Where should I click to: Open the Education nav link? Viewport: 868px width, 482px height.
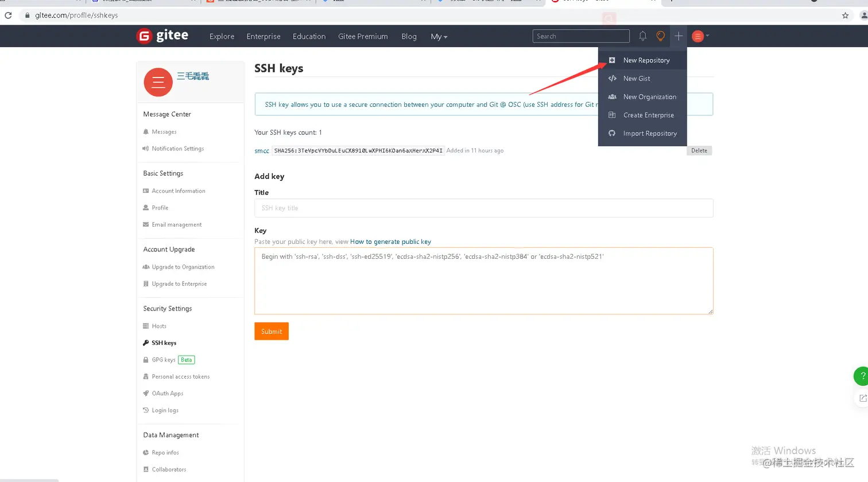point(309,36)
